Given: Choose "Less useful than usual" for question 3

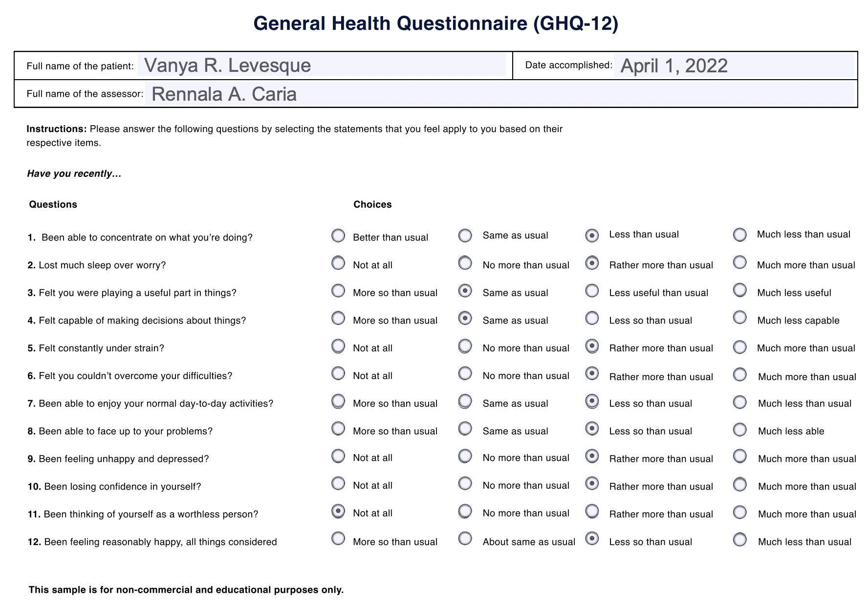Looking at the screenshot, I should [592, 291].
